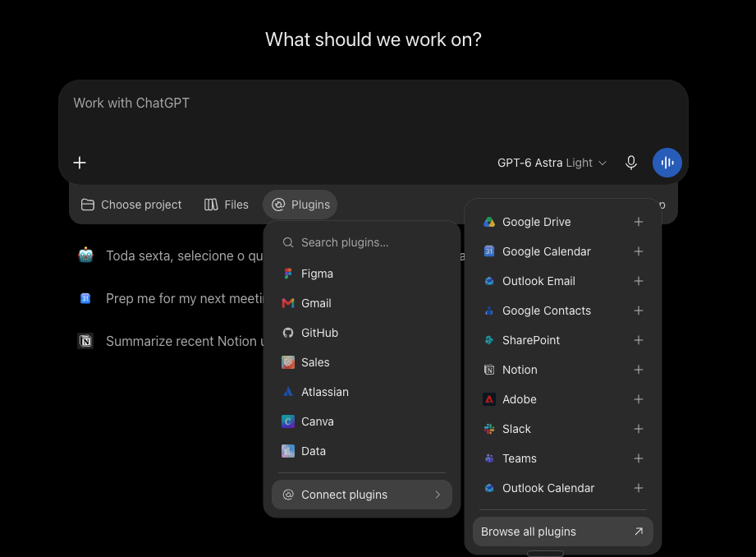The image size is (756, 557).
Task: Select the Data plugin
Action: tap(362, 451)
